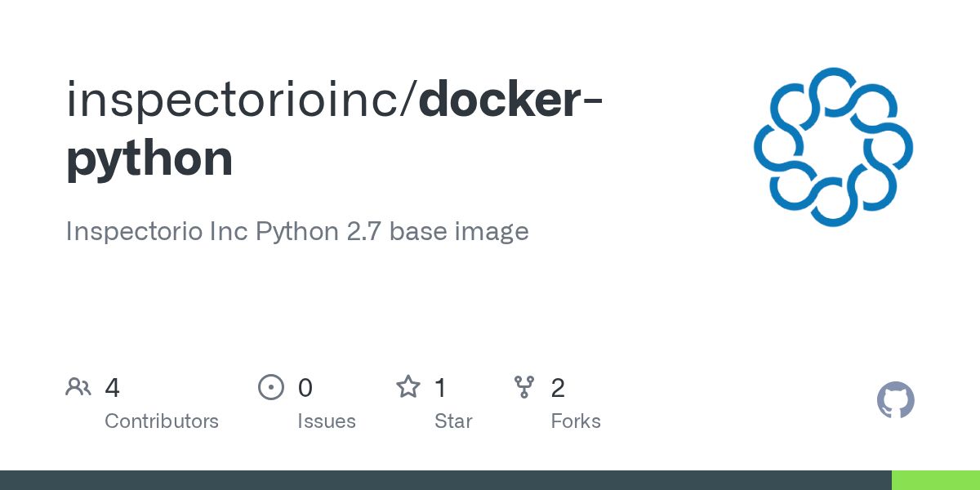This screenshot has height=490, width=980.
Task: Click the issues count '0'
Action: pos(305,388)
